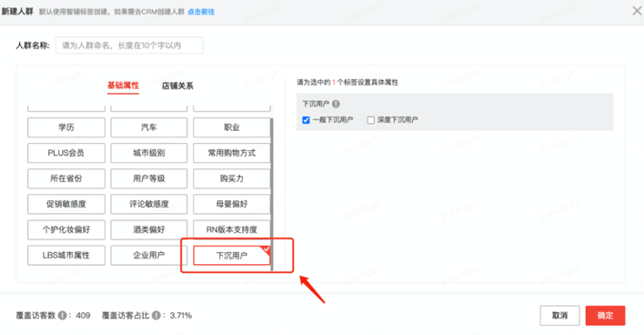Select the 学历 tag
The image size is (644, 335).
point(66,127)
